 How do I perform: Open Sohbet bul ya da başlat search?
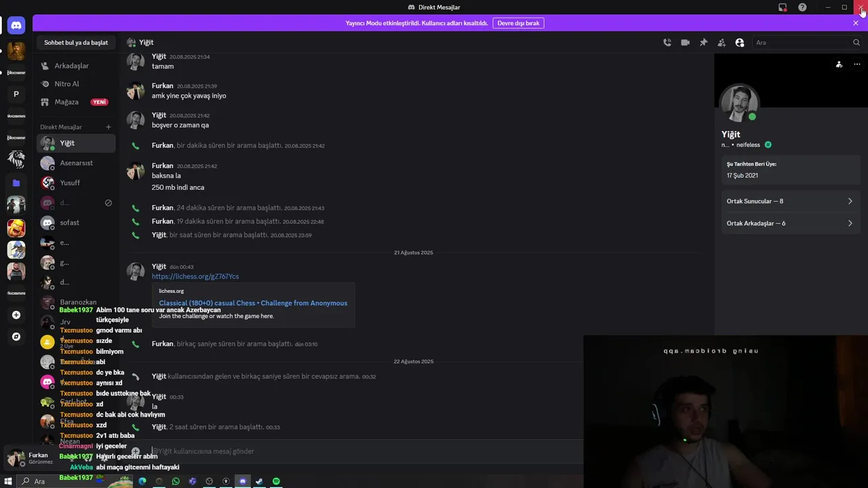(x=76, y=43)
